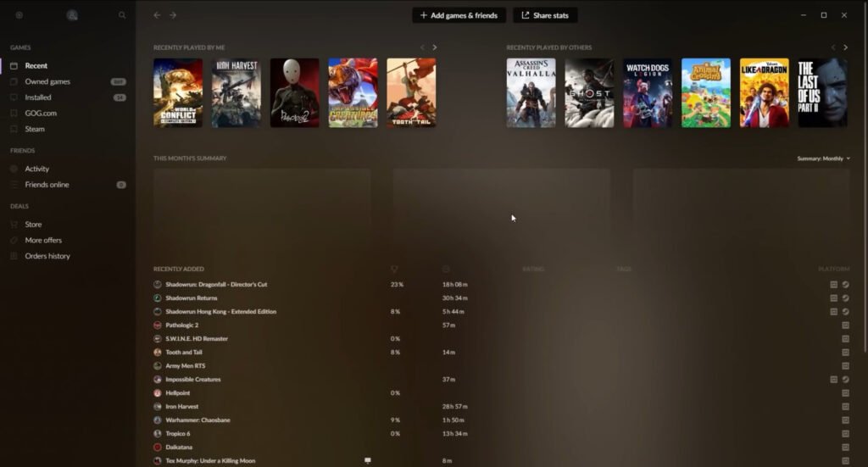Click GOG platform icon on Shadowrun Returns row
The width and height of the screenshot is (868, 467).
[834, 298]
